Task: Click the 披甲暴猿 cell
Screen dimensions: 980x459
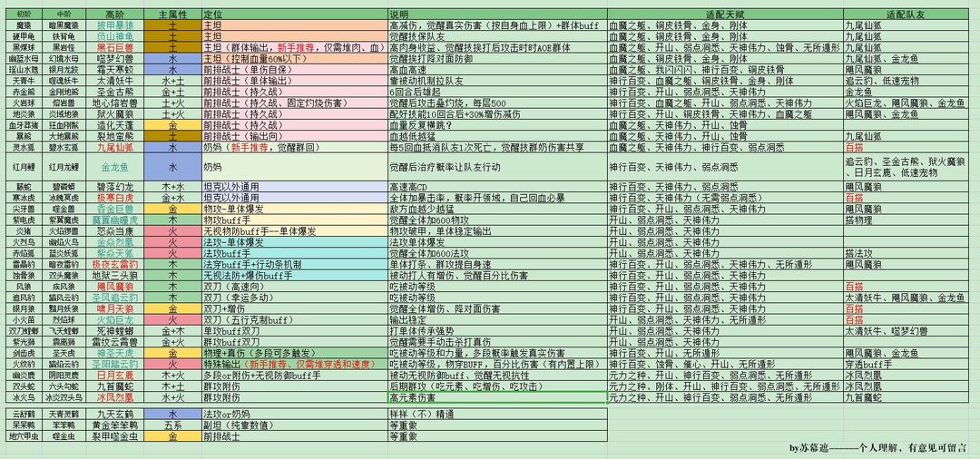Action: (114, 26)
